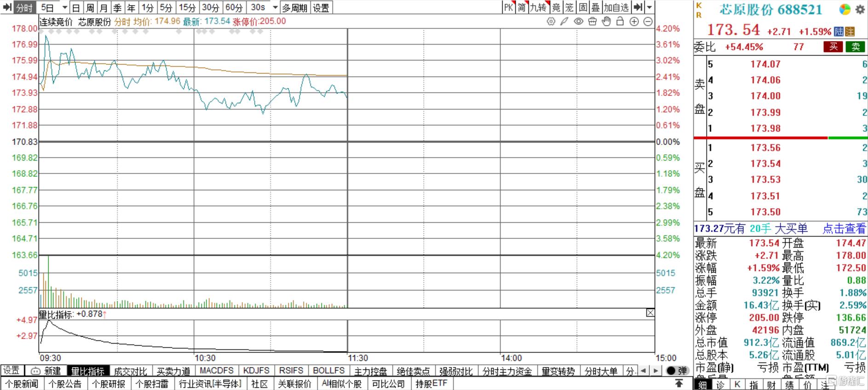868x390 pixels.
Task: Open quote panel settings gear icon
Action: pyautogui.click(x=859, y=9)
